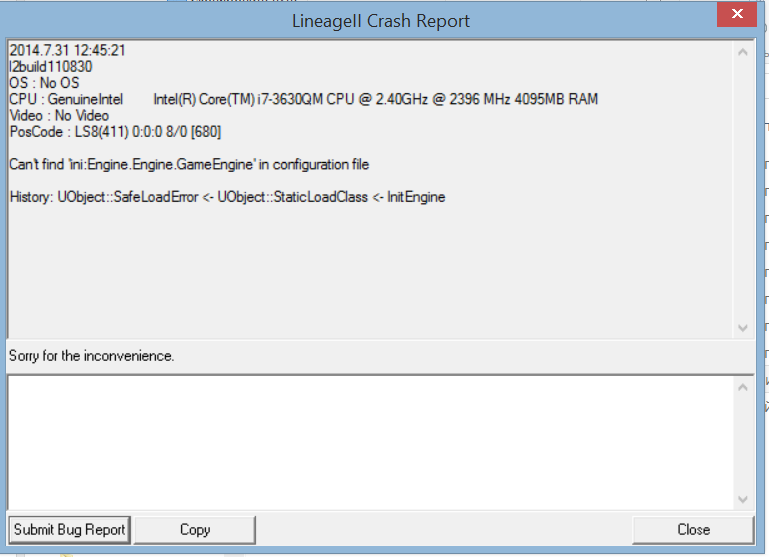Click inside the empty comment text box
This screenshot has width=769, height=557.
click(x=370, y=442)
